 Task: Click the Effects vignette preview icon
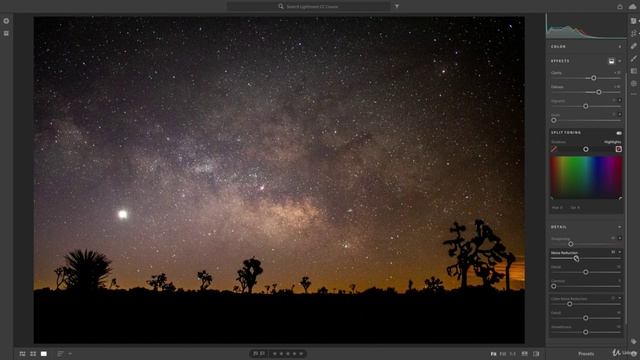[x=611, y=61]
